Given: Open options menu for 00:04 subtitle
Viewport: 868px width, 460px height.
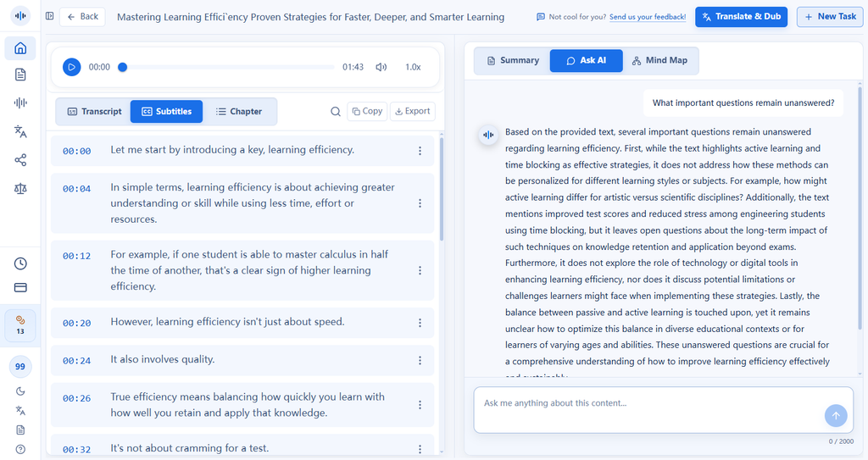Looking at the screenshot, I should click(420, 203).
